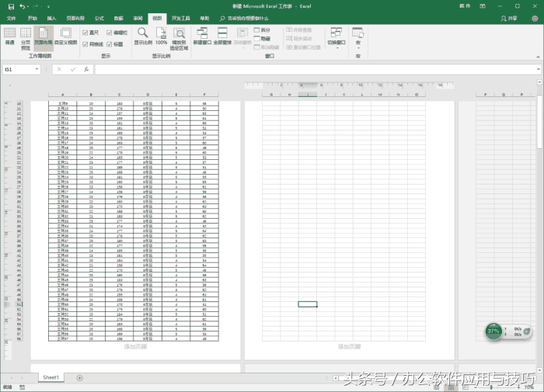Open a New Window (新建窗口)
The image size is (544, 392).
pyautogui.click(x=202, y=36)
